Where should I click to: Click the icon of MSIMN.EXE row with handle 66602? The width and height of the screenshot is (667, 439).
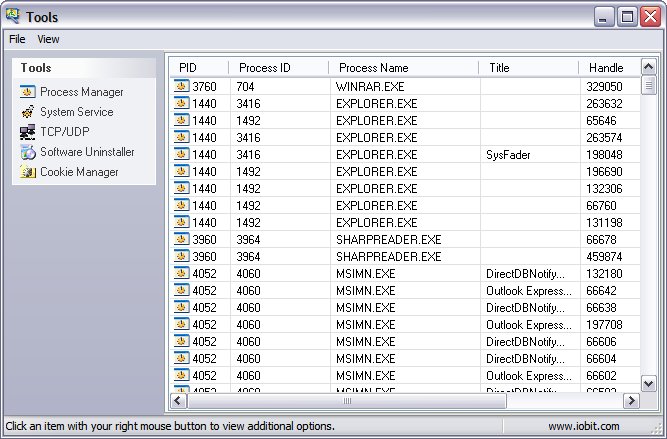click(x=182, y=375)
